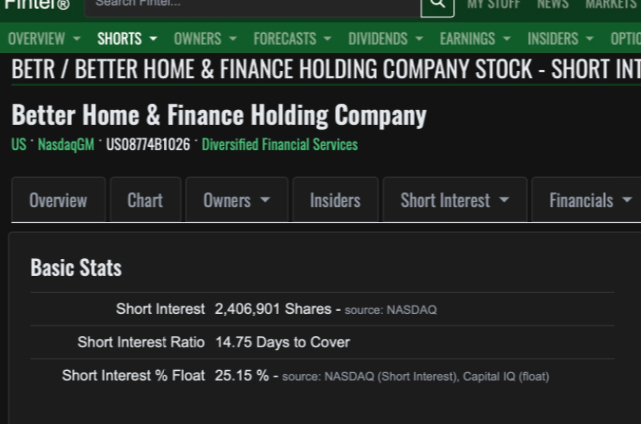Select the 14.75 Days to Cover value
Viewport: 641px width, 424px height.
tap(282, 342)
